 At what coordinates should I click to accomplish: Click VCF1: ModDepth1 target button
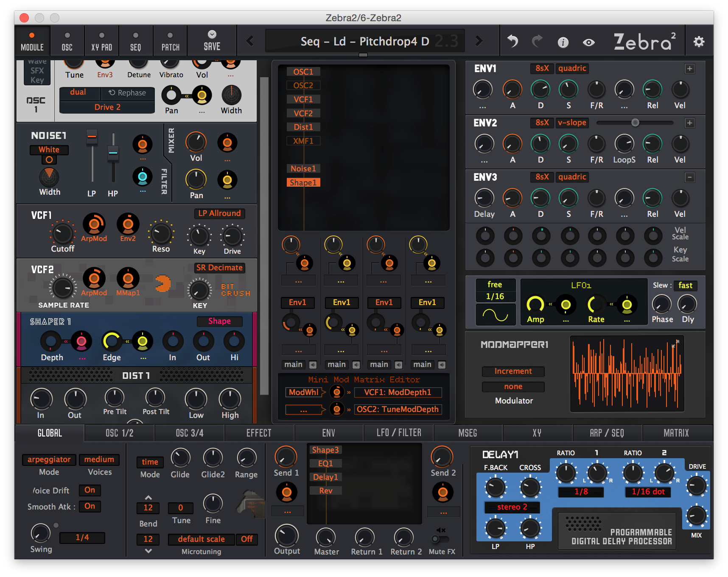point(398,392)
